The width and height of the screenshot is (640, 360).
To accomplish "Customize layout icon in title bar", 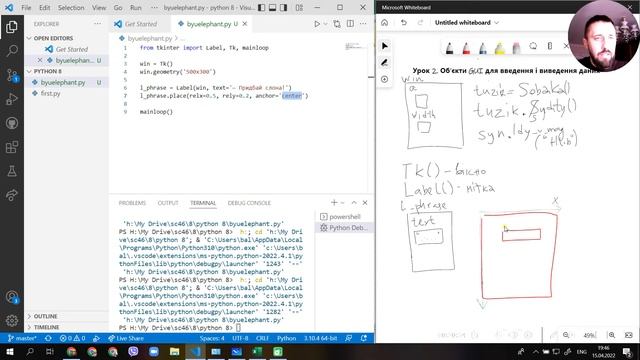I will 299,7.
